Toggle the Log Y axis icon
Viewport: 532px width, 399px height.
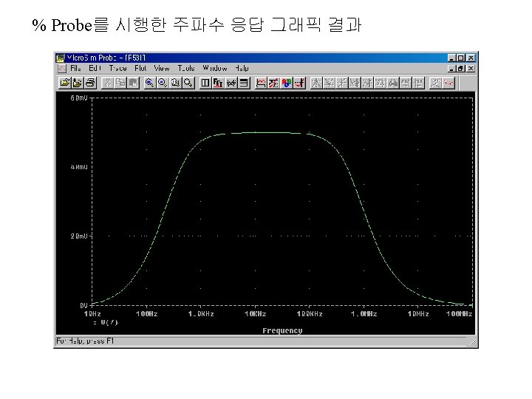(244, 83)
